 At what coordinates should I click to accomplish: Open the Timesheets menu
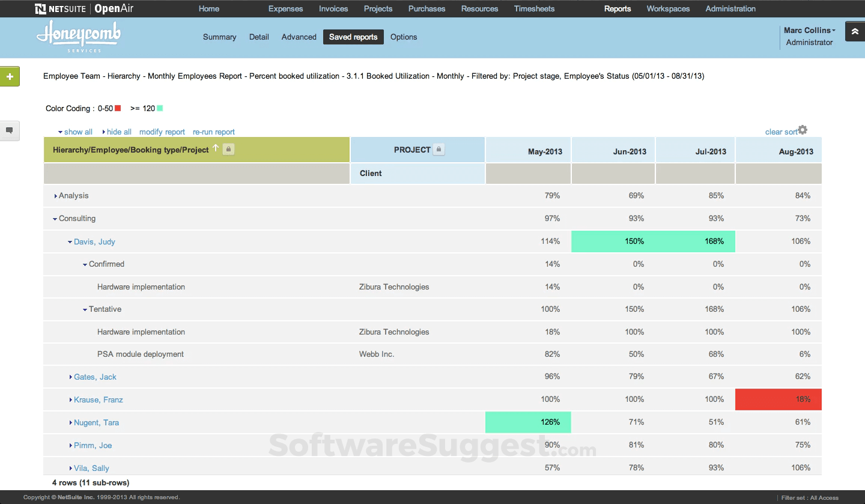(x=534, y=8)
